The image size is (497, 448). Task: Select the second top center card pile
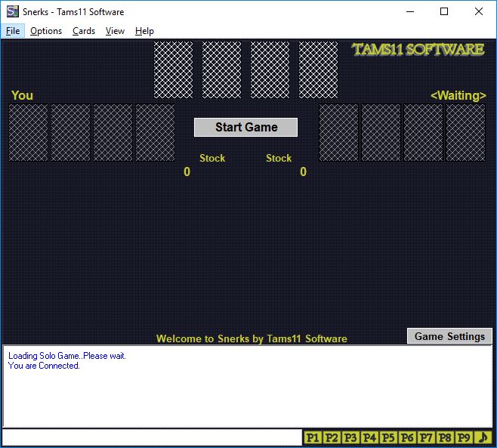pyautogui.click(x=221, y=70)
